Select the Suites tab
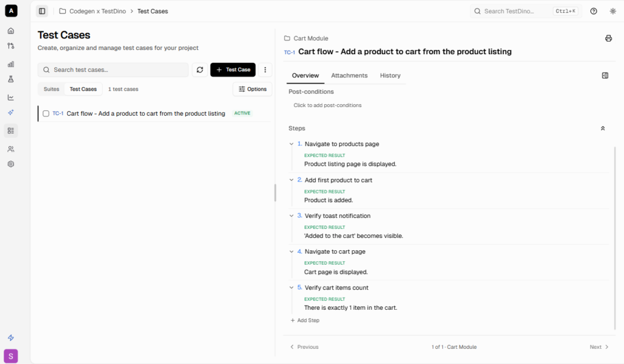Viewport: 624px width, 364px height. (x=52, y=89)
